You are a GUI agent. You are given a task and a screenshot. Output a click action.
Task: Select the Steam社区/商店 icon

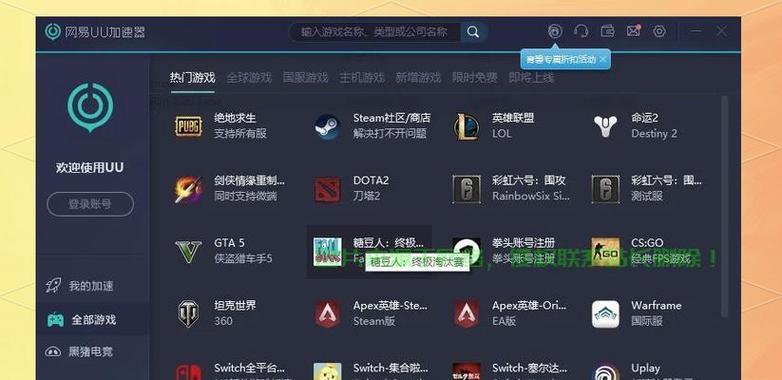coord(328,127)
